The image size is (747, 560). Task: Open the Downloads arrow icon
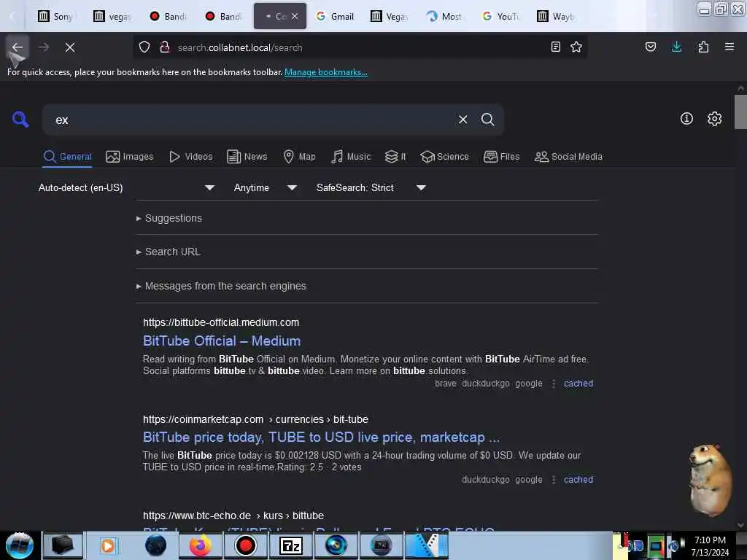(x=676, y=47)
